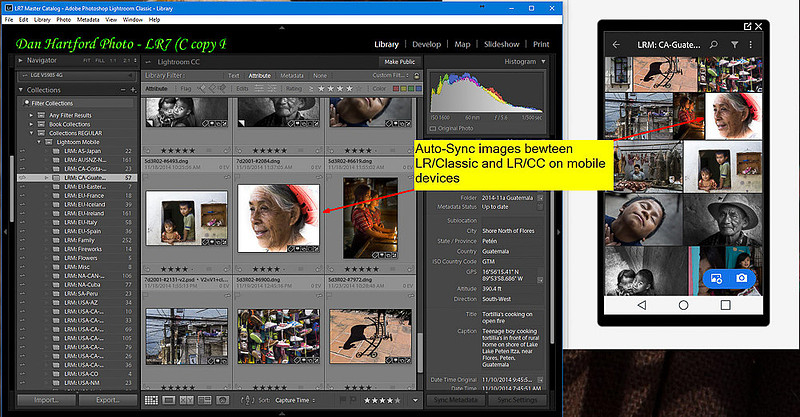Click the magnifier in Filter Collections
The image size is (800, 417).
(27, 103)
